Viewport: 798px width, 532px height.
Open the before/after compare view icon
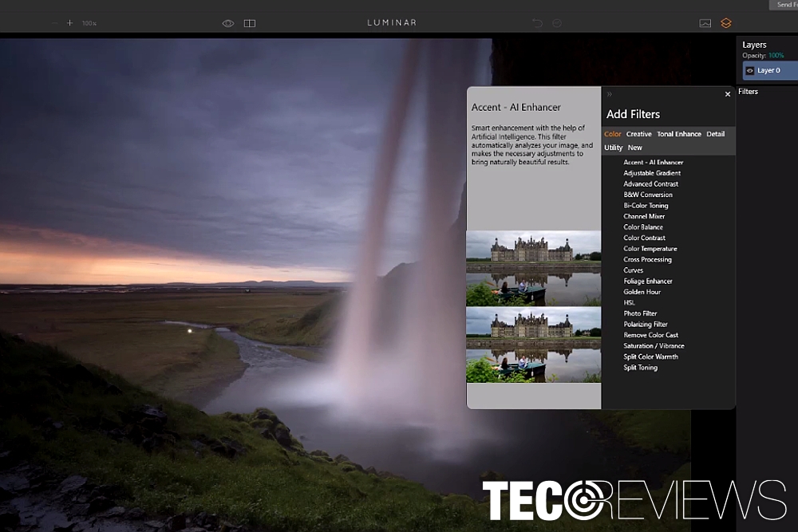coord(249,23)
